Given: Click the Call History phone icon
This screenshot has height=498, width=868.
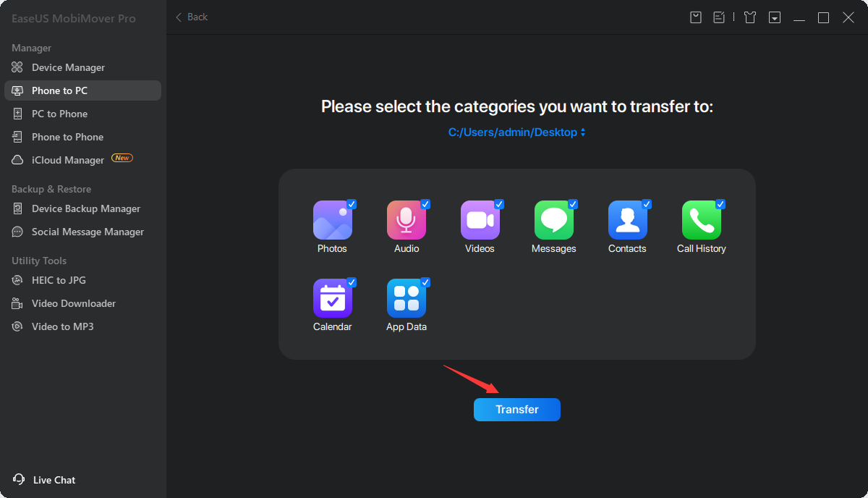Looking at the screenshot, I should [702, 220].
